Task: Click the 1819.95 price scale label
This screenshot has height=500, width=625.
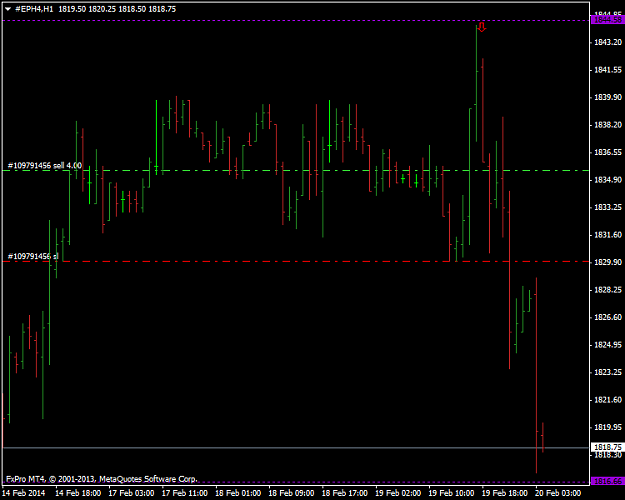Action: (608, 428)
